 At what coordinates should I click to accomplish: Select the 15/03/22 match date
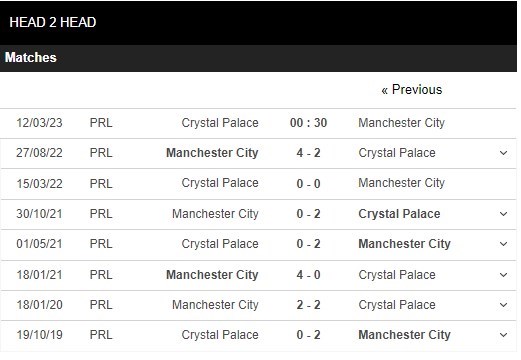click(39, 183)
